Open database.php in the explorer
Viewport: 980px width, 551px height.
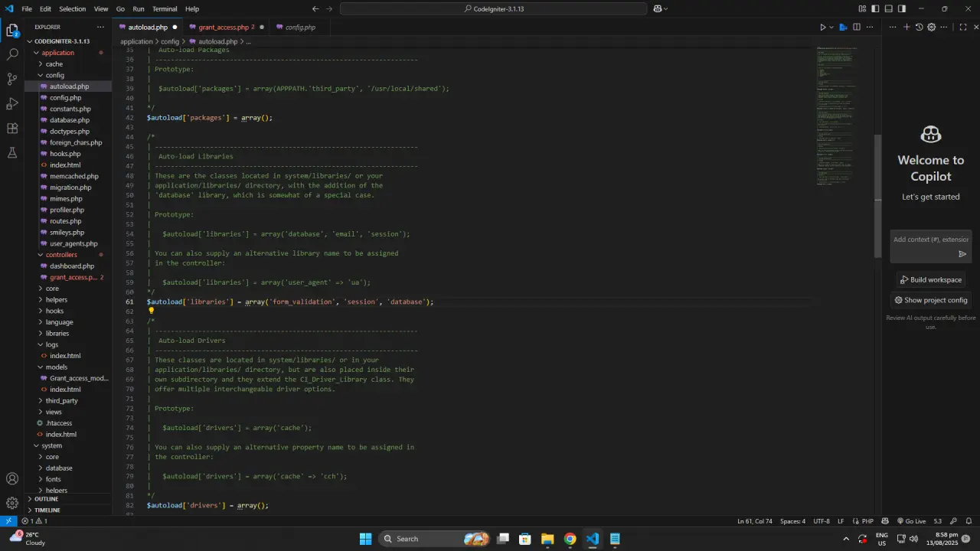point(70,120)
